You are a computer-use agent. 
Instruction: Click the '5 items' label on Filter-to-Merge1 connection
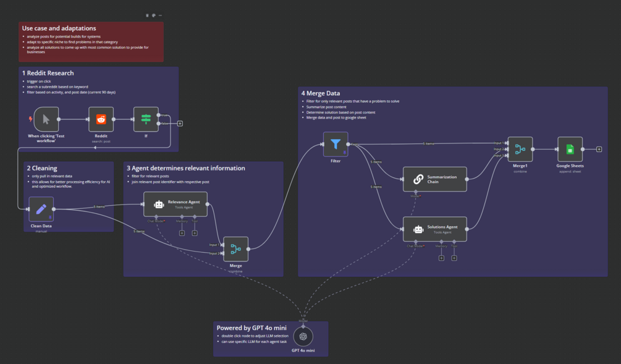coord(428,143)
